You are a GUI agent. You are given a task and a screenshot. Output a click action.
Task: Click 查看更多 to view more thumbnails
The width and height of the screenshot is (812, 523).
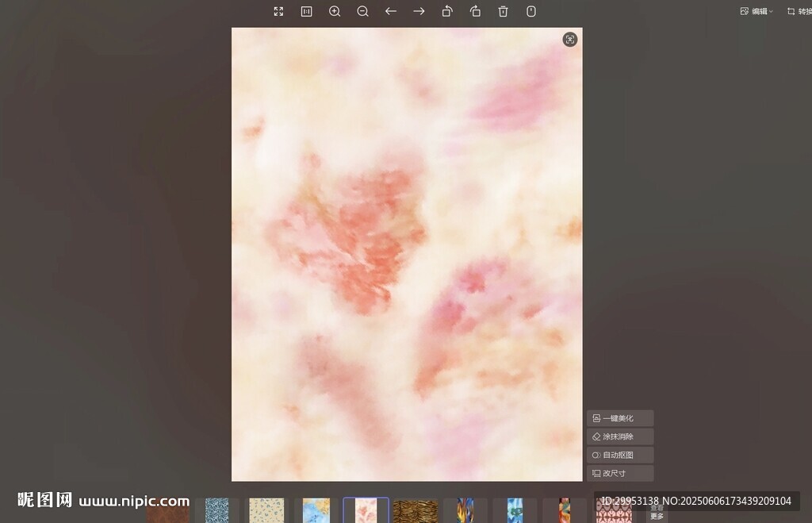pyautogui.click(x=657, y=512)
